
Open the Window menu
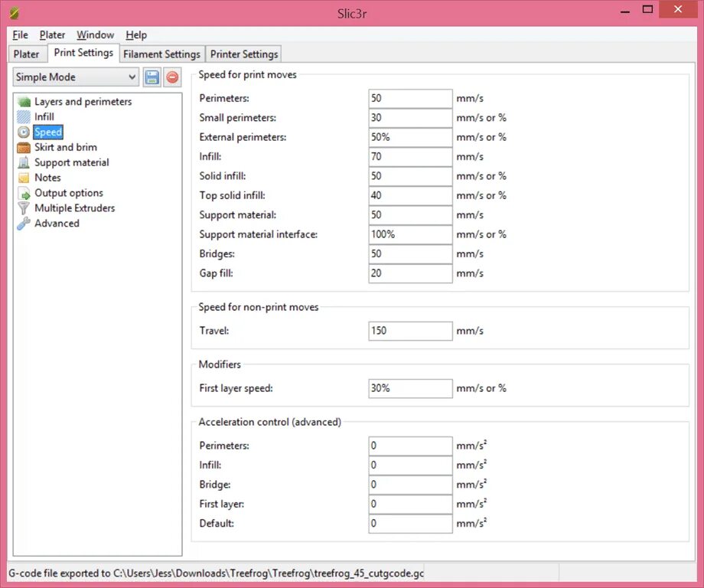(x=95, y=34)
